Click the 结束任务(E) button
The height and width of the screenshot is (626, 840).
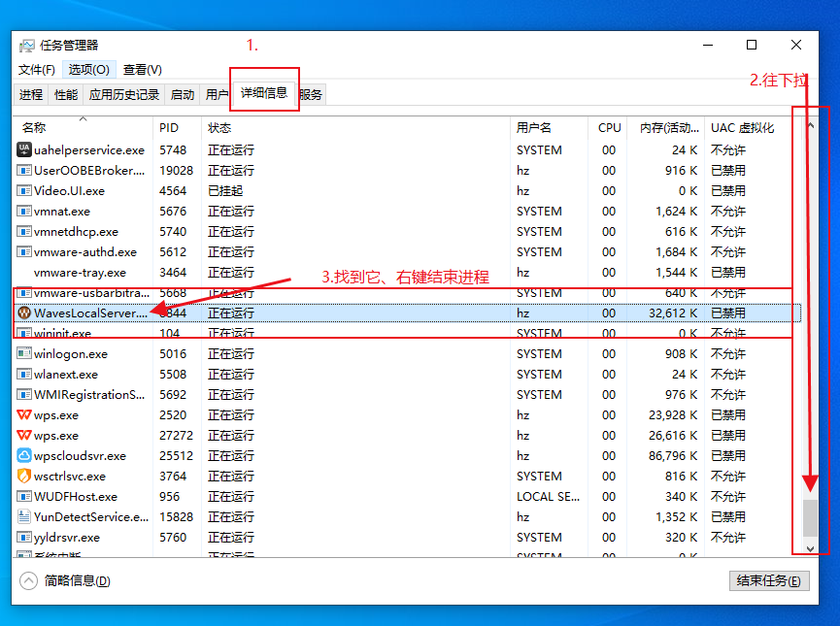pyautogui.click(x=769, y=581)
